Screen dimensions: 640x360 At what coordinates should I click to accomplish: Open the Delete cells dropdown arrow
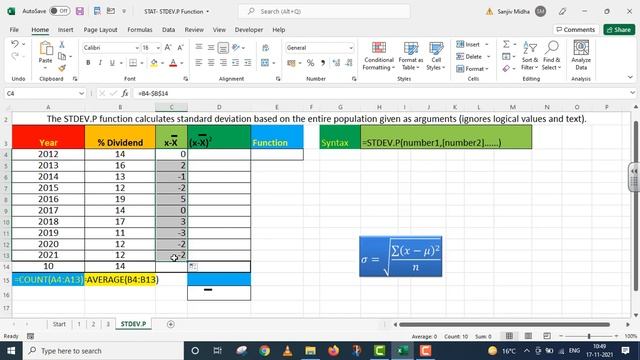click(488, 56)
